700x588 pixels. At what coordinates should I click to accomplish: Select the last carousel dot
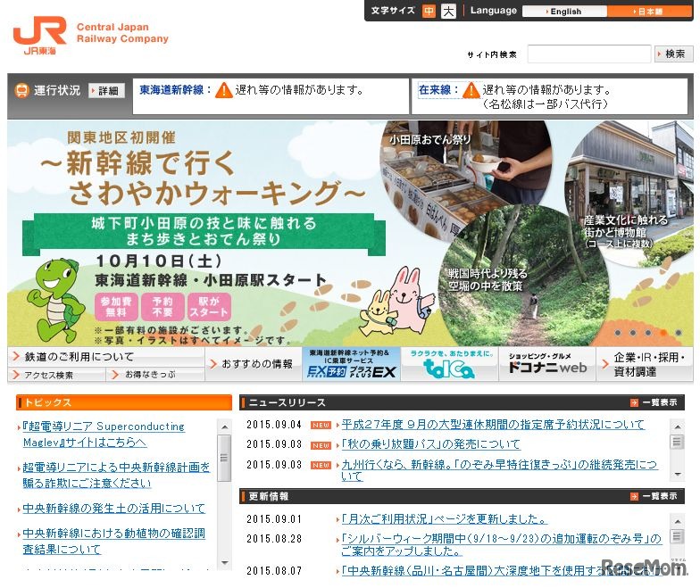point(679,333)
